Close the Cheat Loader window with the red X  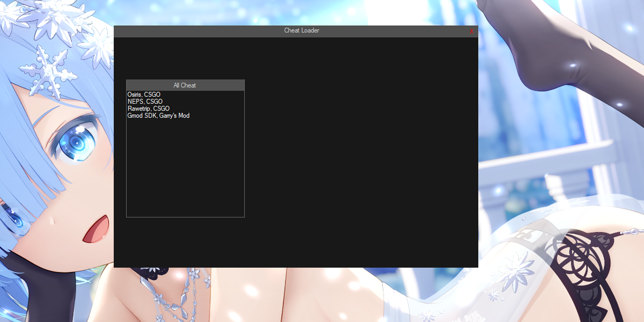coord(471,31)
